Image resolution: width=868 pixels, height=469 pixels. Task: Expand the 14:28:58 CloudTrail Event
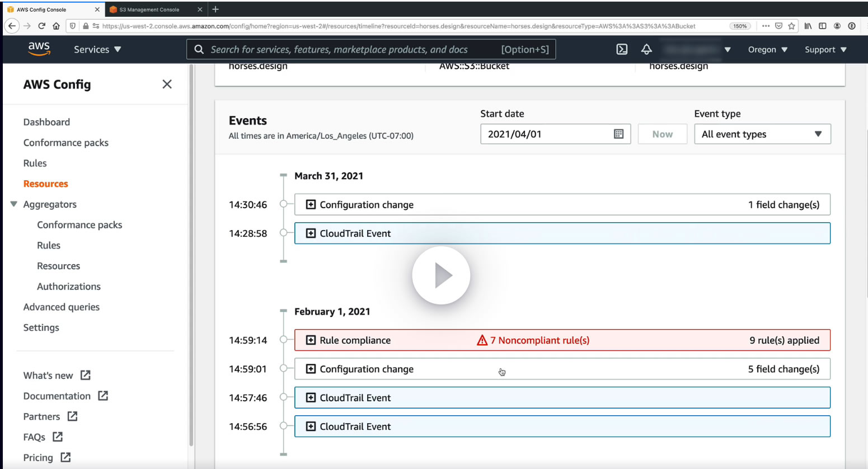311,233
